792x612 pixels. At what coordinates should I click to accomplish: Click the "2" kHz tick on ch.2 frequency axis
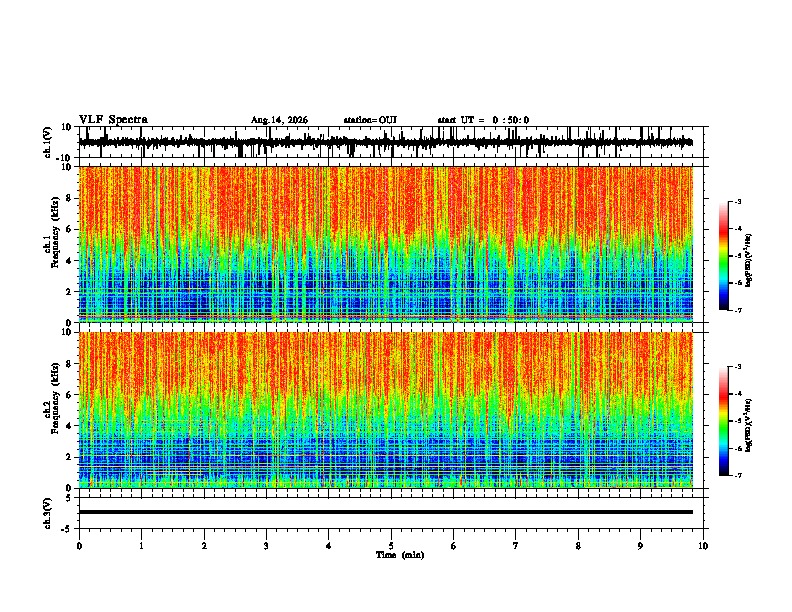pos(70,457)
